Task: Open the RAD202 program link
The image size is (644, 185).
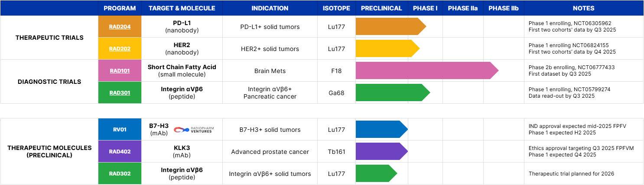Action: tap(120, 49)
